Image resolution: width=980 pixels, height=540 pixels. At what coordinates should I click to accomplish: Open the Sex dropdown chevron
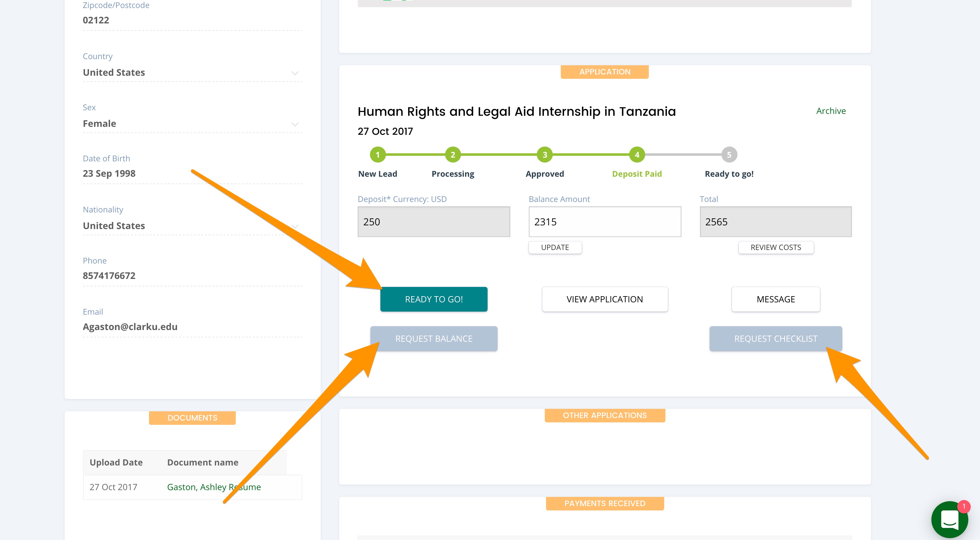coord(295,124)
